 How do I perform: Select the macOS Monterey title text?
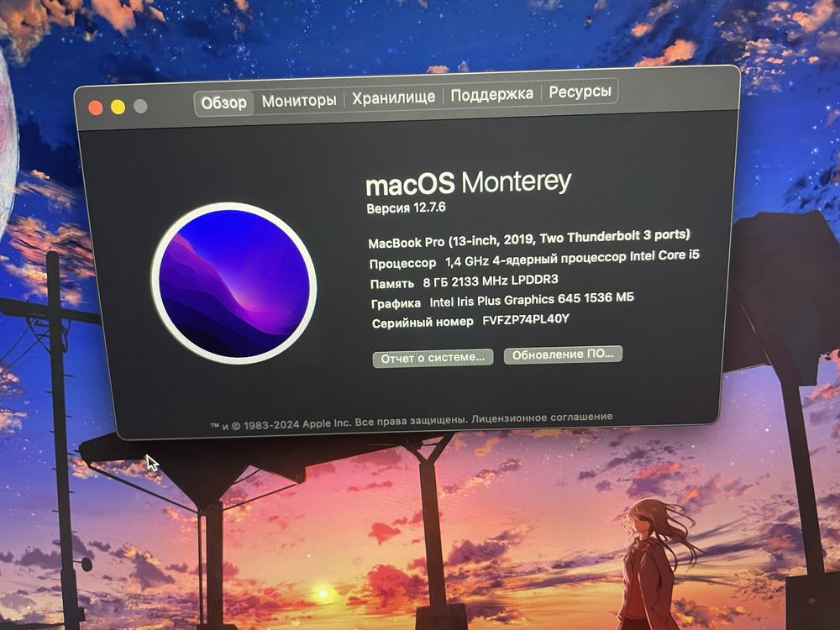(468, 183)
